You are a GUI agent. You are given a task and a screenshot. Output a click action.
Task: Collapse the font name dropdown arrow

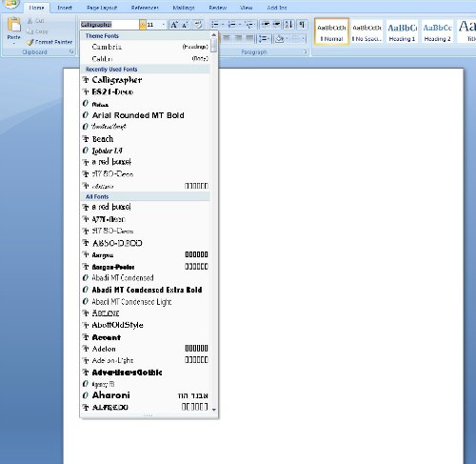[x=143, y=25]
